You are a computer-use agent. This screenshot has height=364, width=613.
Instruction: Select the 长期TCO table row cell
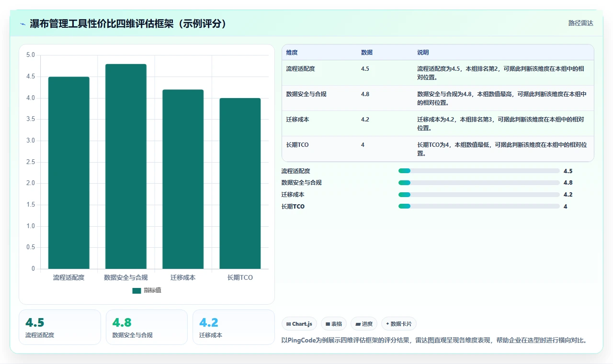297,145
